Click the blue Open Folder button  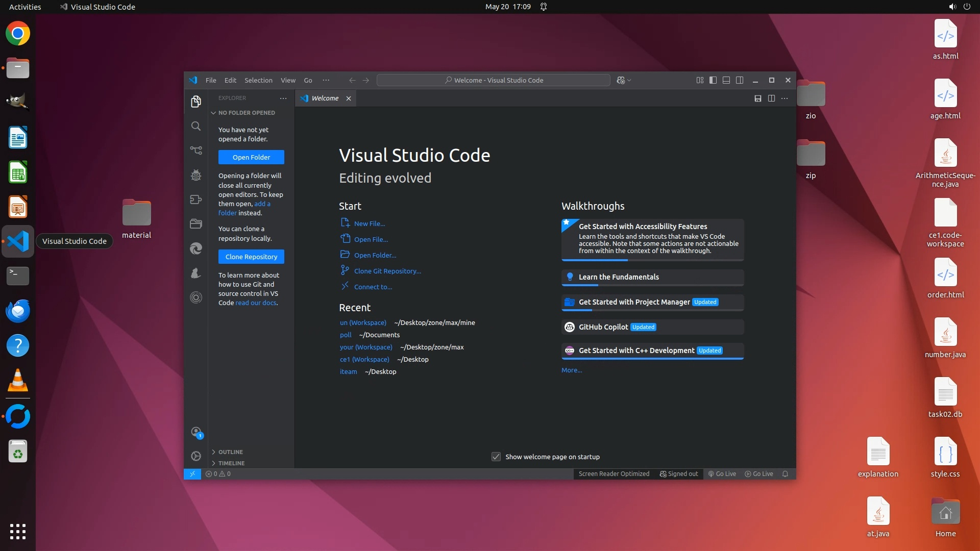pos(251,157)
